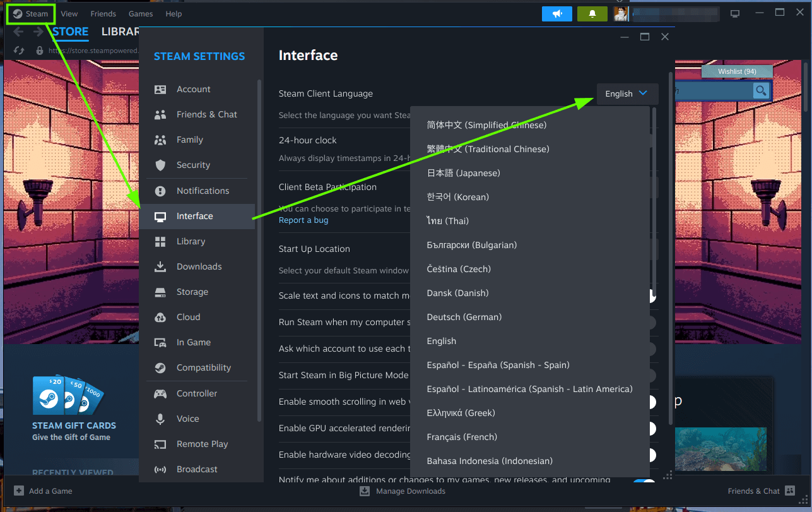
Task: Open notifications with the green bell button
Action: point(592,14)
